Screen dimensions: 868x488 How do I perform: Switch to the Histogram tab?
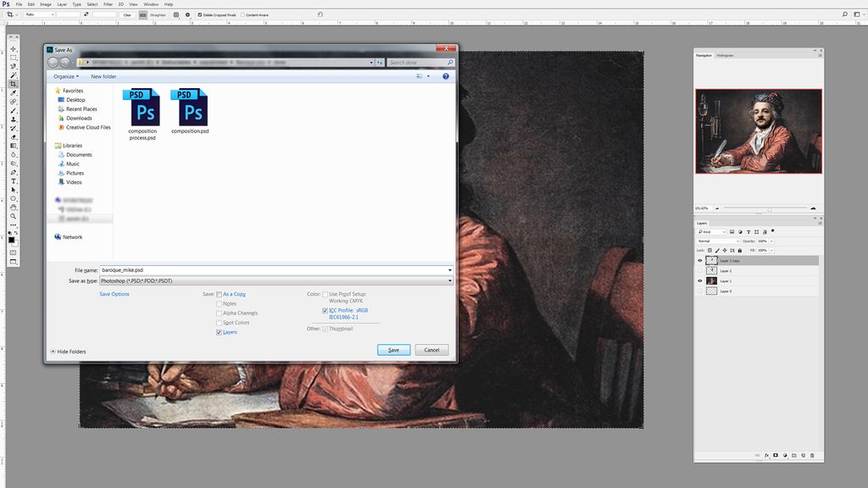725,55
